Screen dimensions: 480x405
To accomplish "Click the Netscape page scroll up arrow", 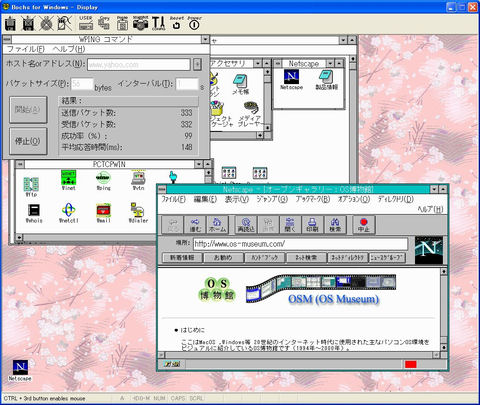I will [444, 271].
